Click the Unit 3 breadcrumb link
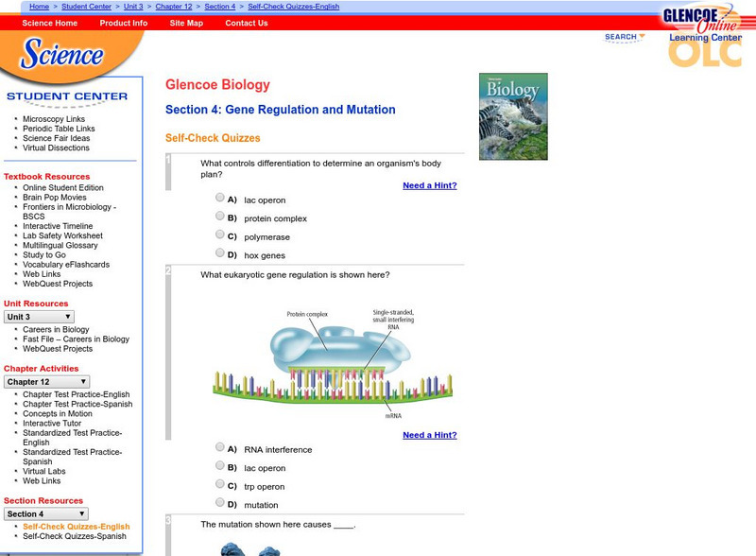 pyautogui.click(x=133, y=7)
